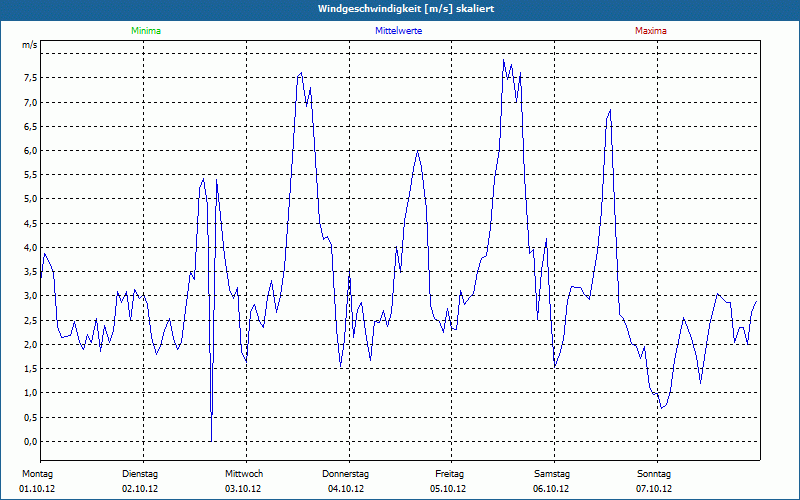Click the Donnerstag axis label
This screenshot has width=800, height=500.
[345, 474]
